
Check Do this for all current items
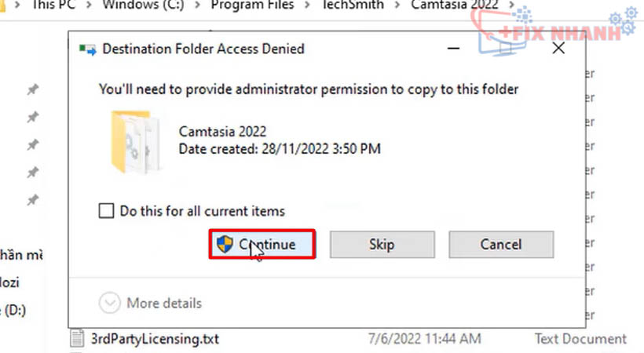click(x=106, y=211)
